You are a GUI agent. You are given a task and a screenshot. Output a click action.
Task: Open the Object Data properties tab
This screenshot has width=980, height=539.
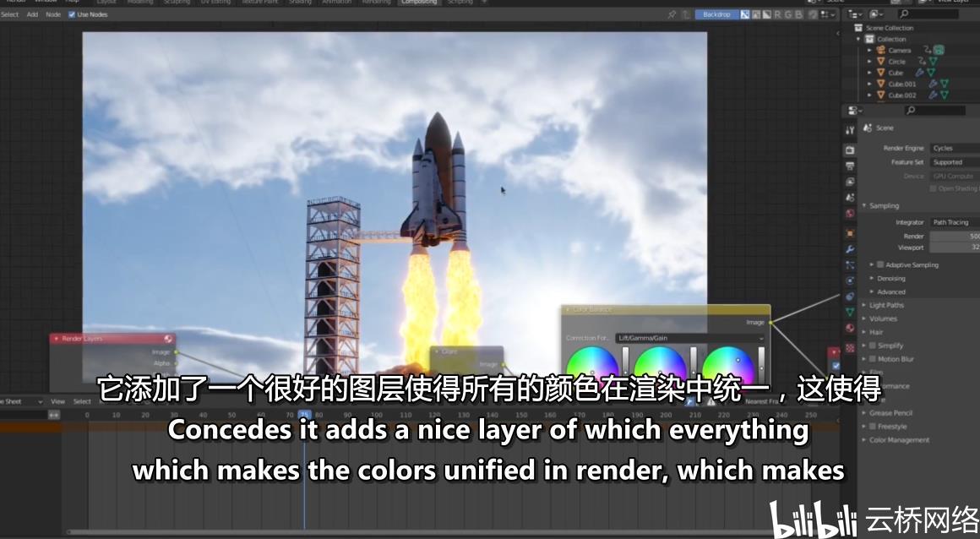pos(849,312)
